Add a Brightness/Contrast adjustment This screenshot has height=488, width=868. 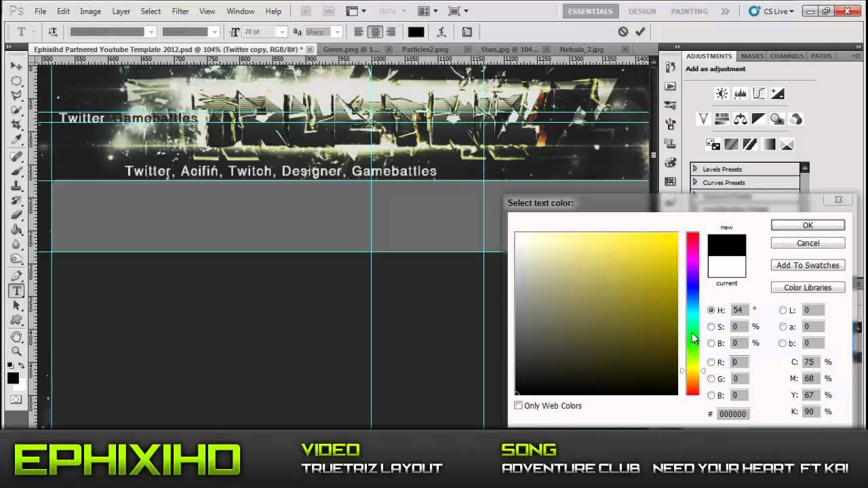(722, 94)
